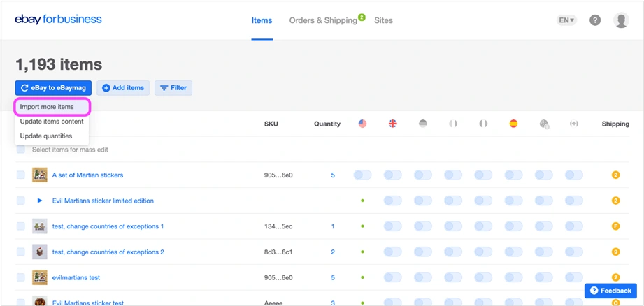
Task: Click the SKU column header
Action: [x=271, y=124]
